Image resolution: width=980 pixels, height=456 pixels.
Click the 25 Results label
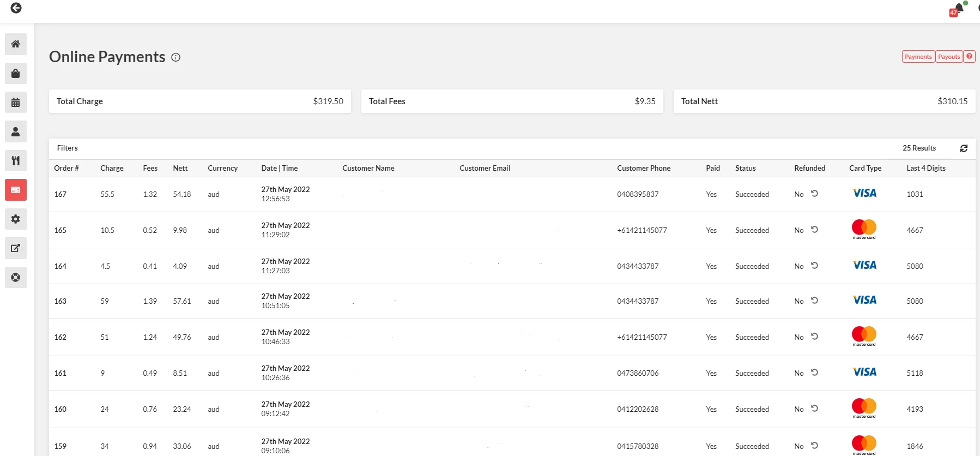pos(919,148)
